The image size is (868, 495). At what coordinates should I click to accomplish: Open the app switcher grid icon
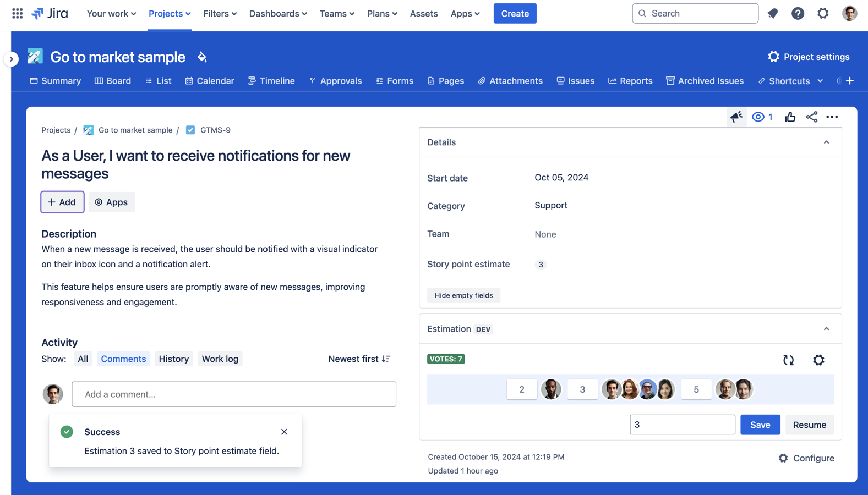point(17,13)
